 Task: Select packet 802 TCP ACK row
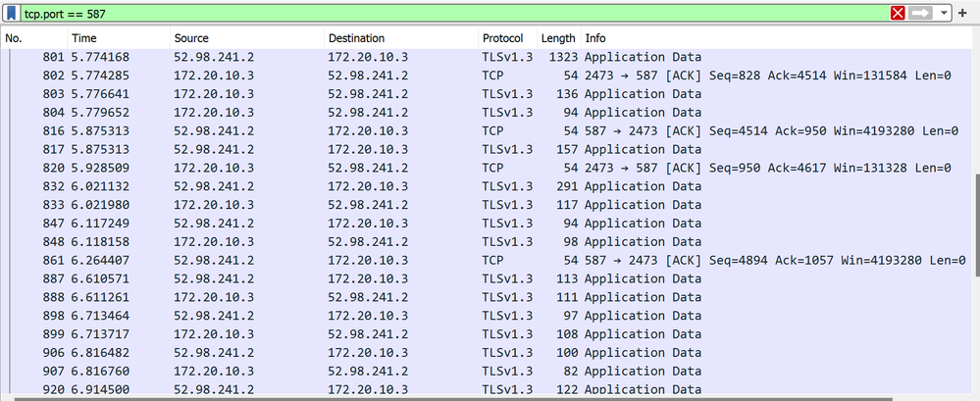tap(392, 75)
